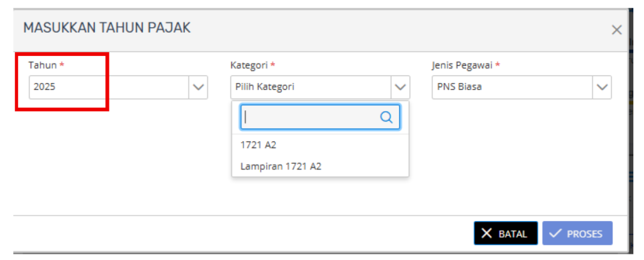
Task: Select the 1721 A2 category option
Action: tap(258, 145)
